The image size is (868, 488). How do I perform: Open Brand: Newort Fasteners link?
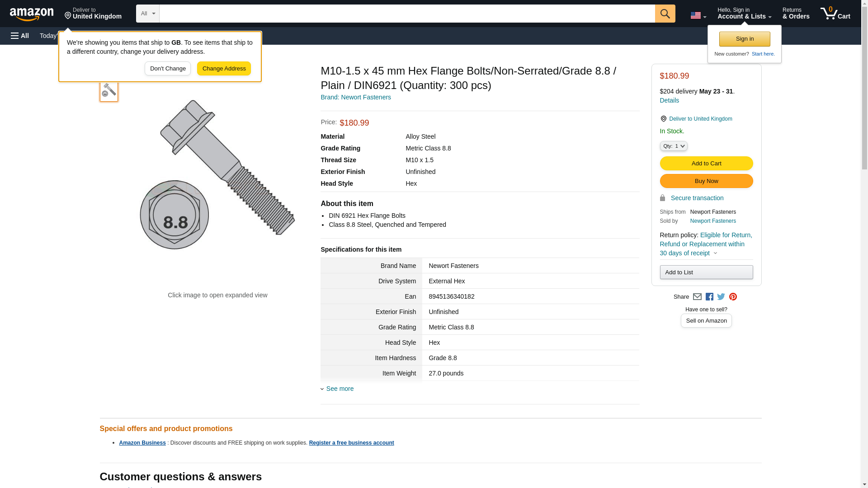pyautogui.click(x=355, y=97)
